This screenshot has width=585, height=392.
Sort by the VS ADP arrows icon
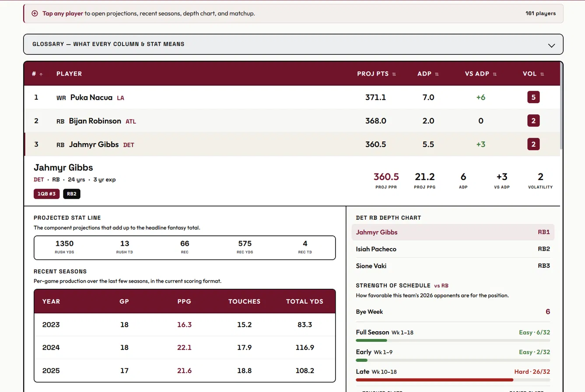coord(495,74)
